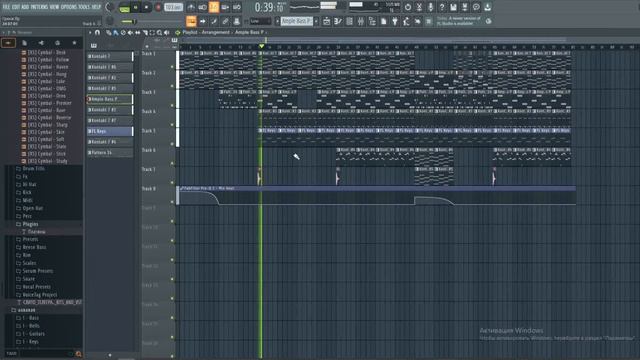Toggle the playlist magnet snap icon
640x360 pixels.
97,32
